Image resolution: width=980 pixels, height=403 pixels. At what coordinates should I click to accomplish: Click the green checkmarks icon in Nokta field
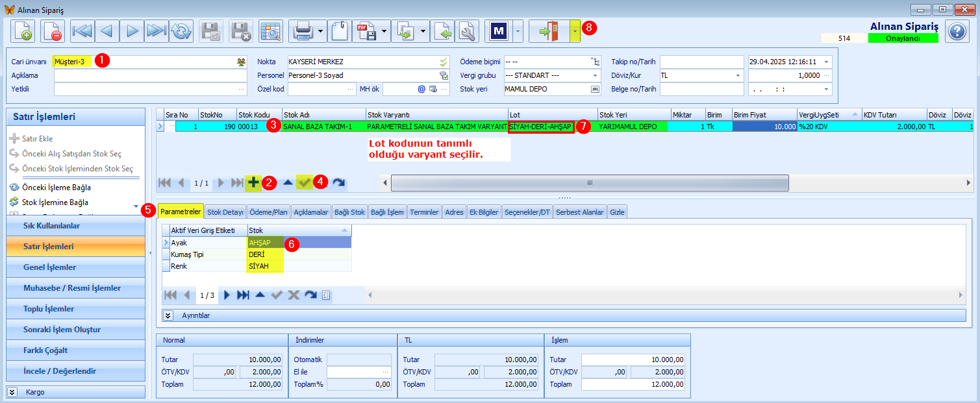(x=444, y=62)
